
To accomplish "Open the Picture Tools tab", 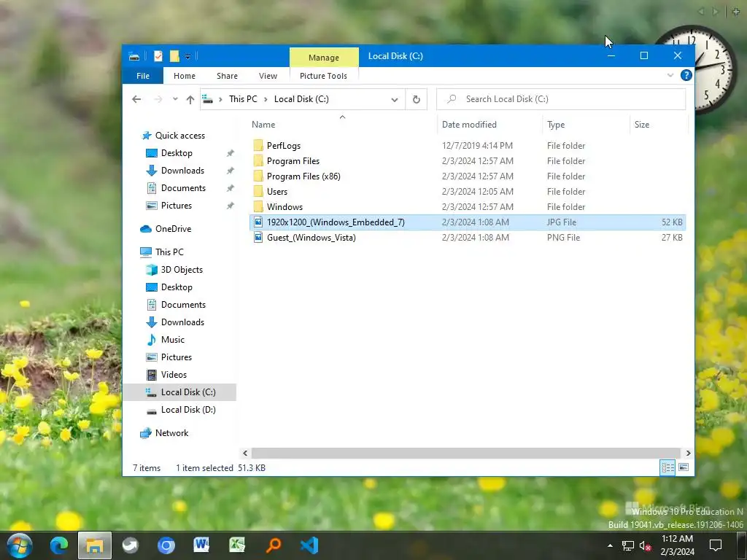I will [323, 76].
